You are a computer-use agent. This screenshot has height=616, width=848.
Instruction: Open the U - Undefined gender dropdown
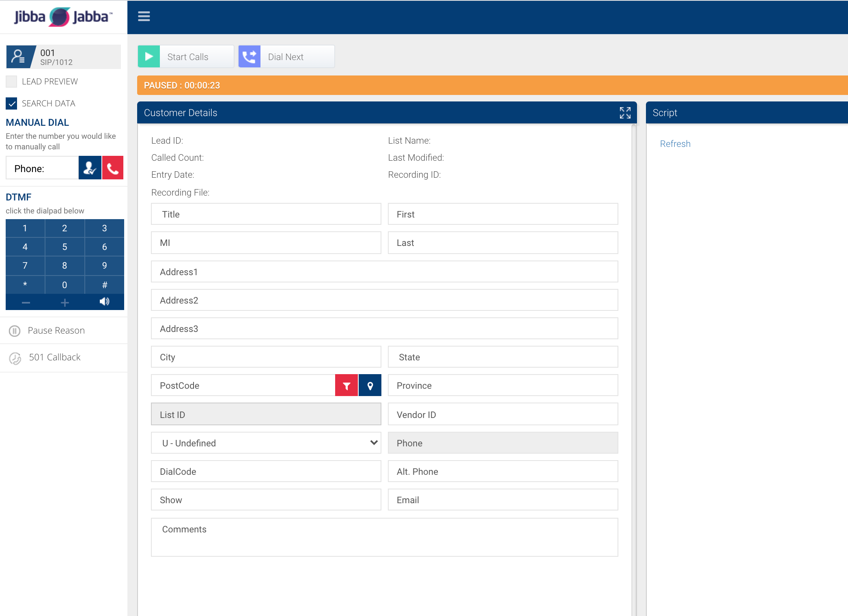266,443
